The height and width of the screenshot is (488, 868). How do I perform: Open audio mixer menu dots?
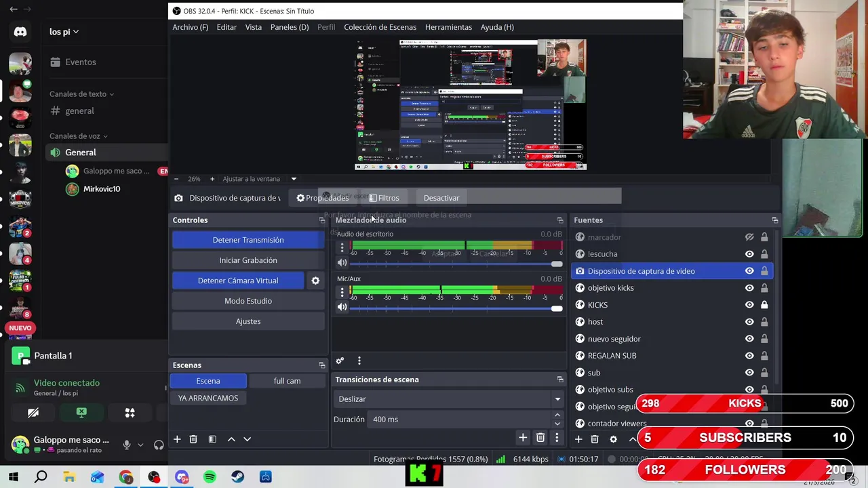tap(359, 361)
